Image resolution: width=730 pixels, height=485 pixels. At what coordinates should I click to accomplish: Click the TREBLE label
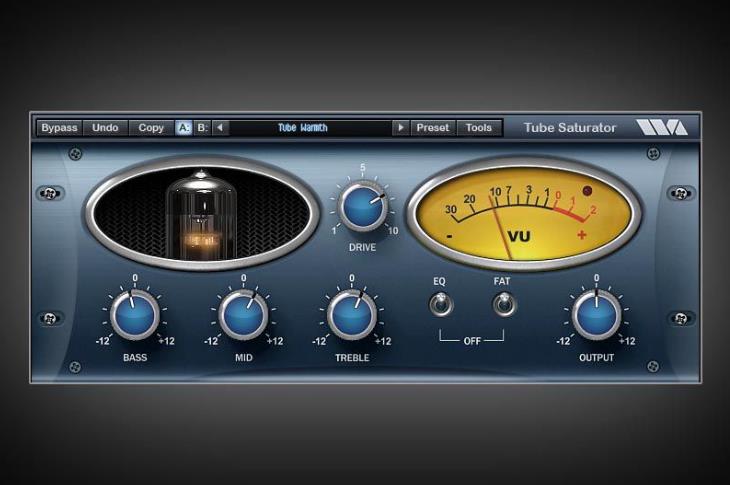[352, 357]
